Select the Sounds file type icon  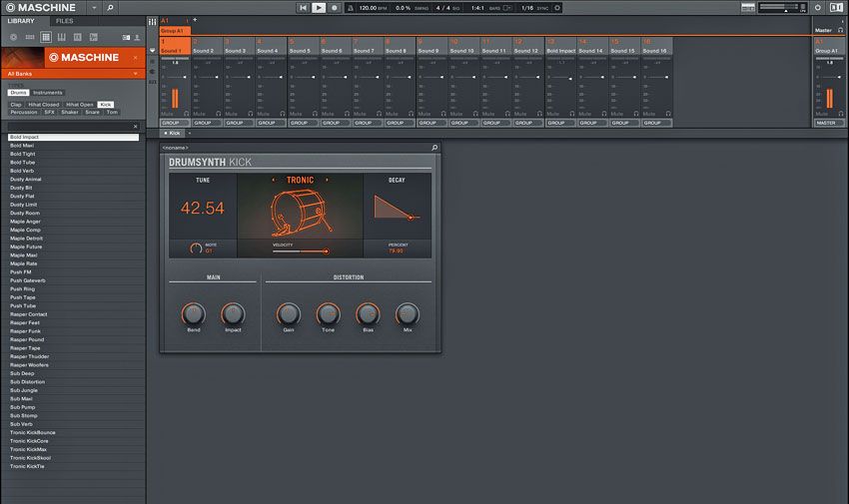click(46, 37)
